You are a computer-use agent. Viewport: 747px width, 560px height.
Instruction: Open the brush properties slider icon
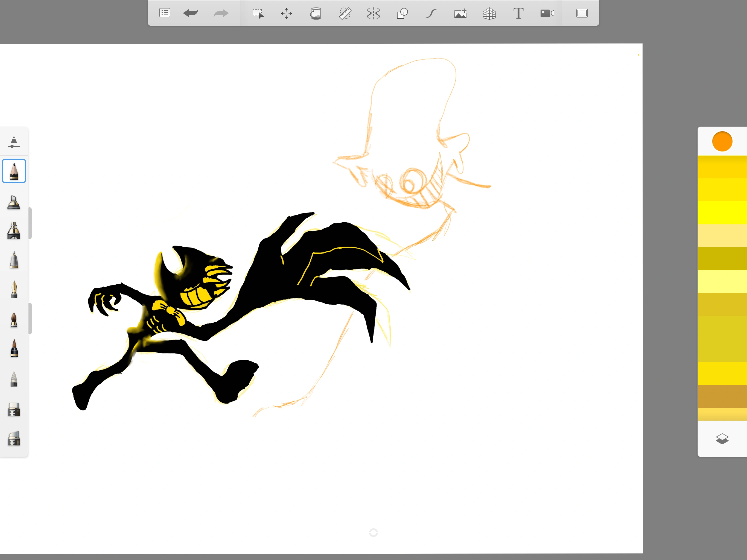click(14, 142)
